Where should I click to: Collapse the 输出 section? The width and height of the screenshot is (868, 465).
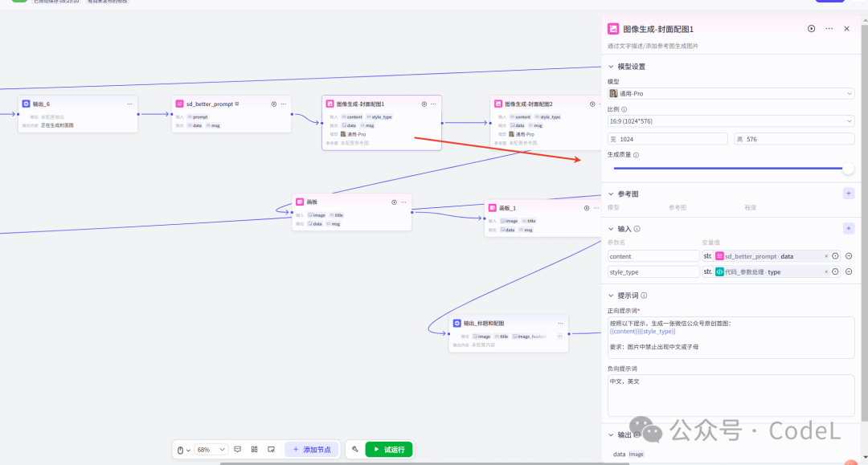(611, 435)
